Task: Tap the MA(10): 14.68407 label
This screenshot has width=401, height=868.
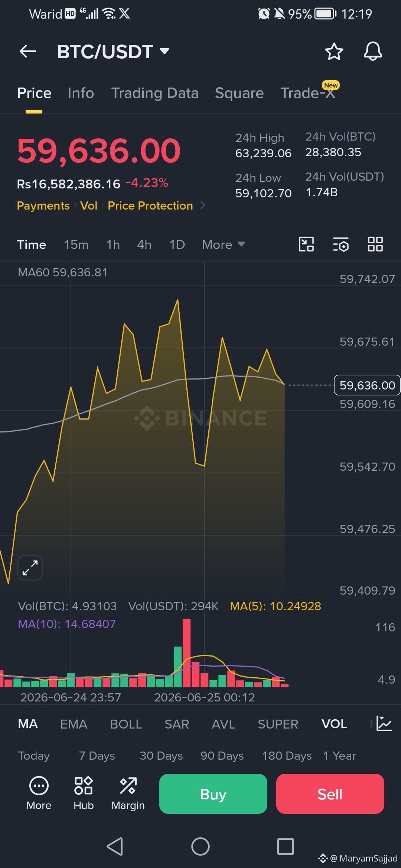Action: pos(67,624)
